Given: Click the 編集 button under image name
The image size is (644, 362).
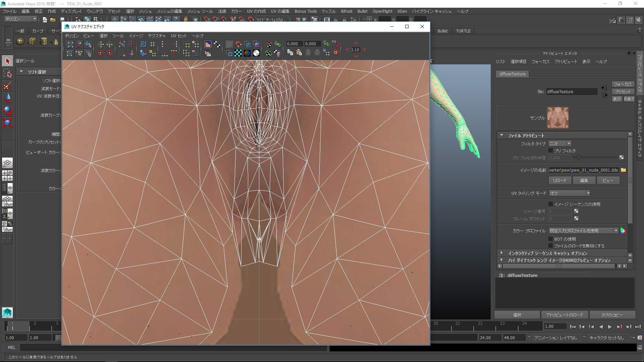Looking at the screenshot, I should (584, 180).
